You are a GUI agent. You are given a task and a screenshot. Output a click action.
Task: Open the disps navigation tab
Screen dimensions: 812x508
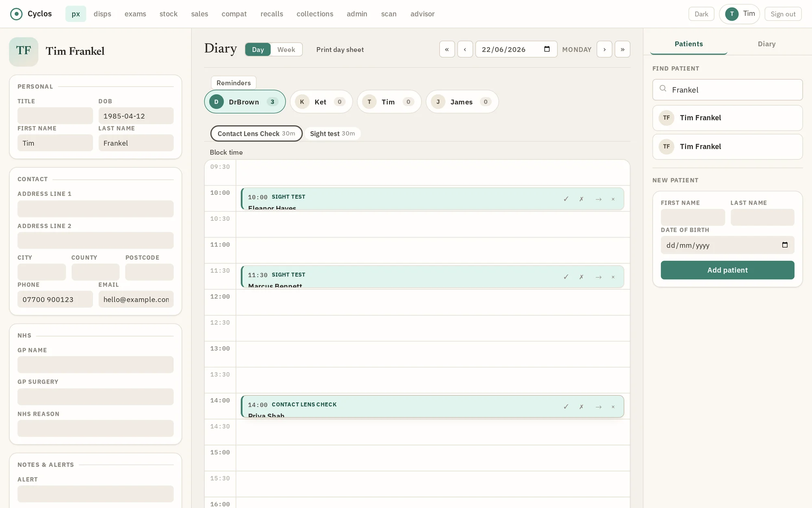pyautogui.click(x=102, y=14)
